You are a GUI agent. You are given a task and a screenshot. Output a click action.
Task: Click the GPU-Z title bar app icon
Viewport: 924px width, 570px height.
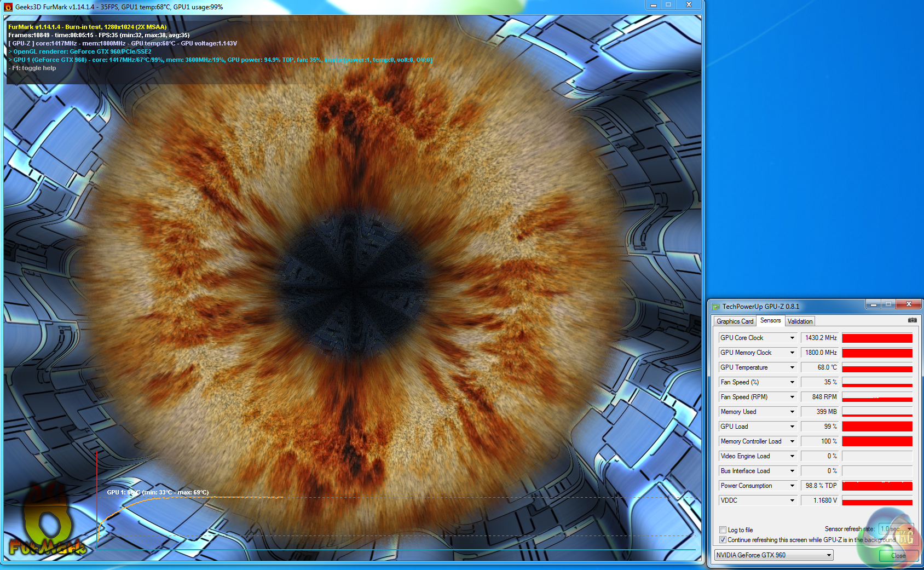715,307
